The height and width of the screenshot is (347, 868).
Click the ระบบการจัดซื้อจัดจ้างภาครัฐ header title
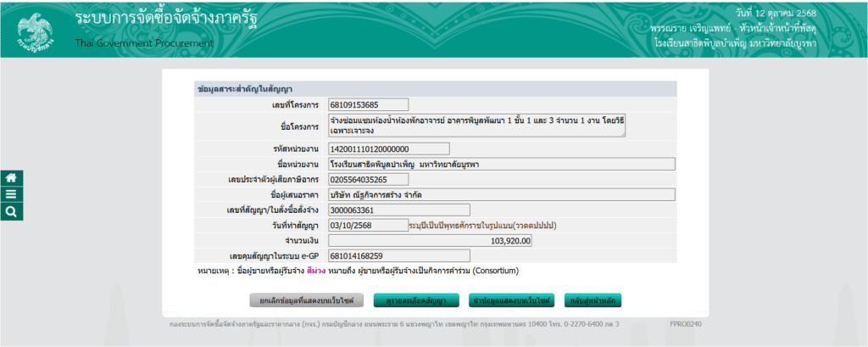click(166, 19)
